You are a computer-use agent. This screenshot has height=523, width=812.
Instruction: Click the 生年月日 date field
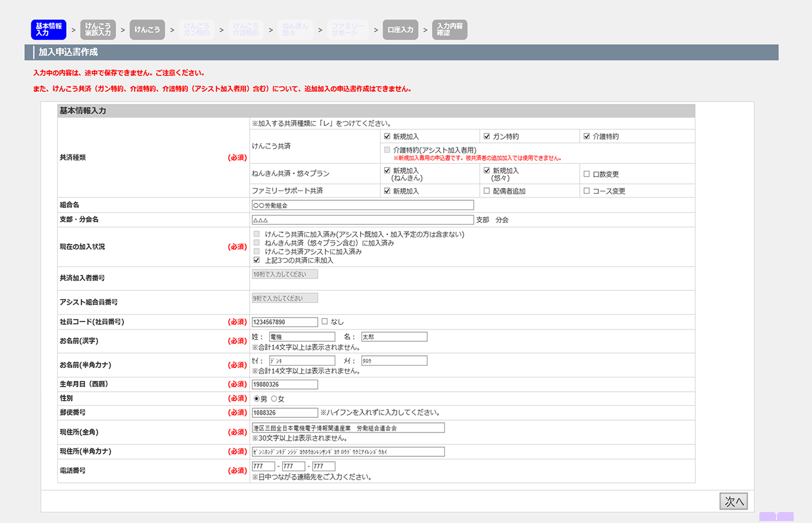(285, 384)
